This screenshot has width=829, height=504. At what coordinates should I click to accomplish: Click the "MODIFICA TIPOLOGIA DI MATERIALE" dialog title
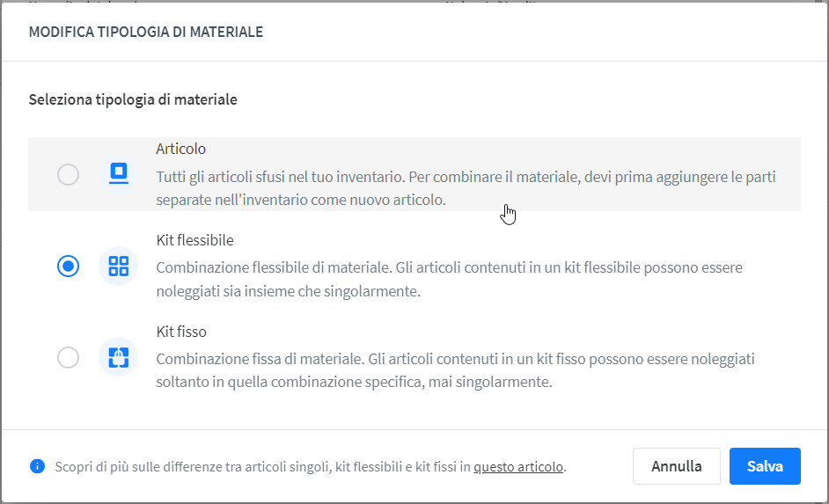(146, 32)
